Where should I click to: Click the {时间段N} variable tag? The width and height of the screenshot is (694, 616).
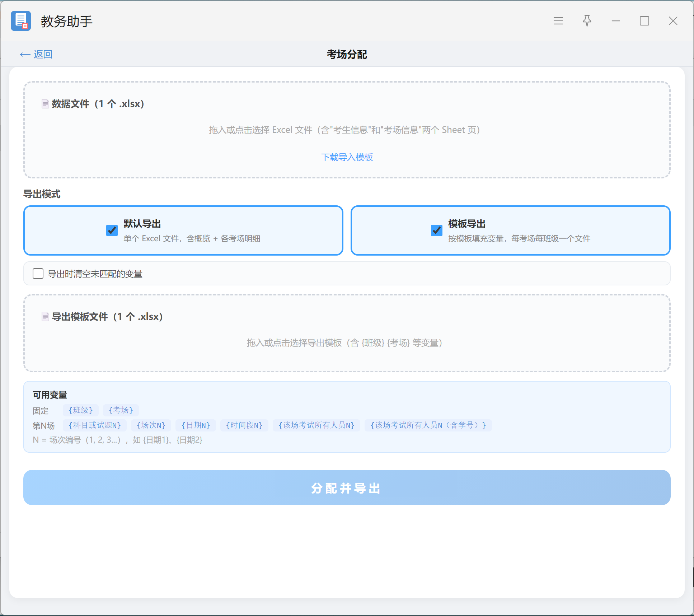pos(244,425)
